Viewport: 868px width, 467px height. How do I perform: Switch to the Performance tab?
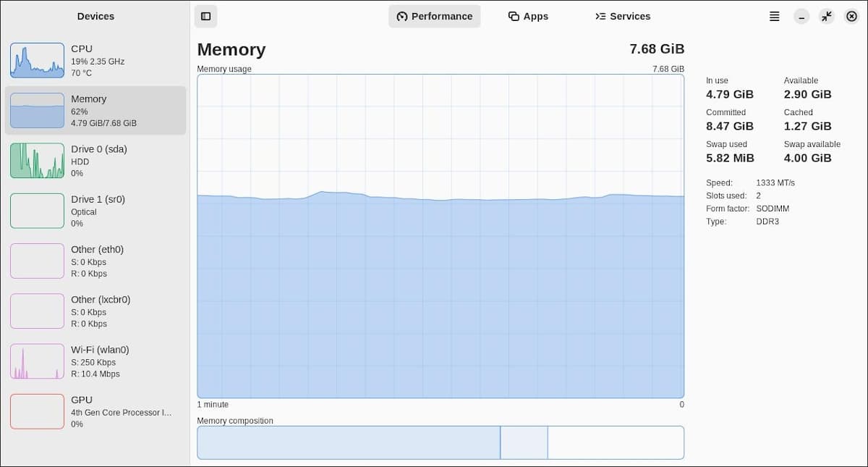pyautogui.click(x=435, y=16)
